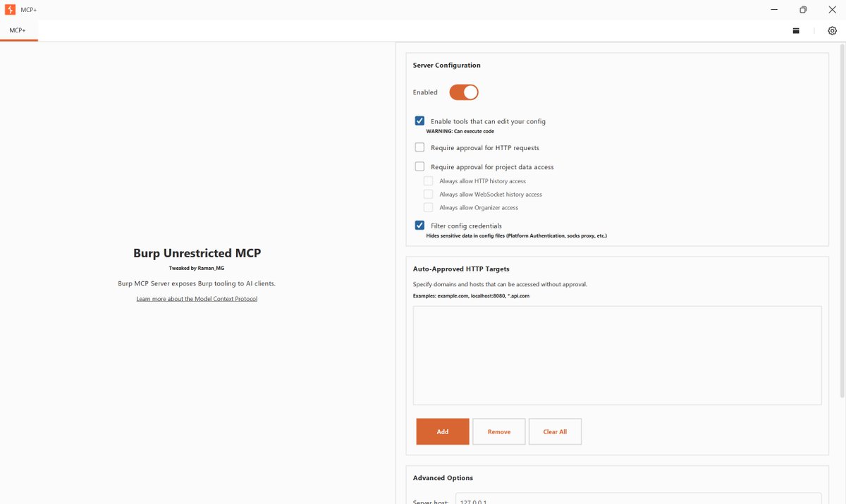Click the examples hint text line
The image size is (846, 504).
pos(471,296)
